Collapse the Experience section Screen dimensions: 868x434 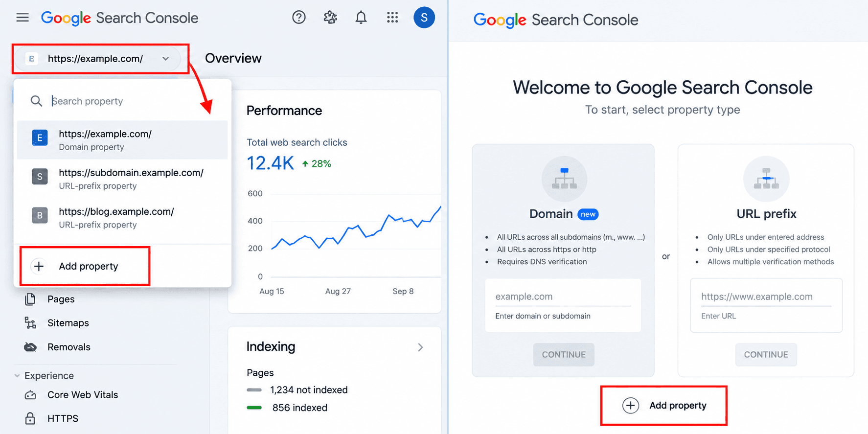17,376
